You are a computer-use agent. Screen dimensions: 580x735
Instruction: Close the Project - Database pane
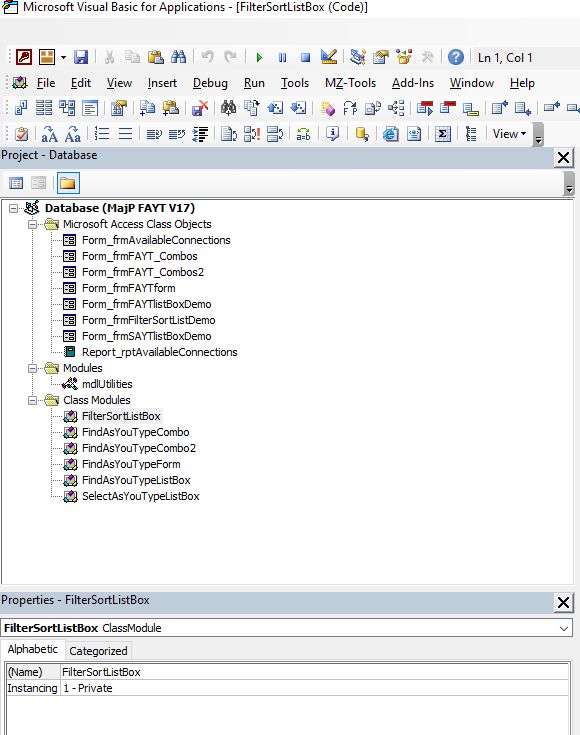point(564,158)
